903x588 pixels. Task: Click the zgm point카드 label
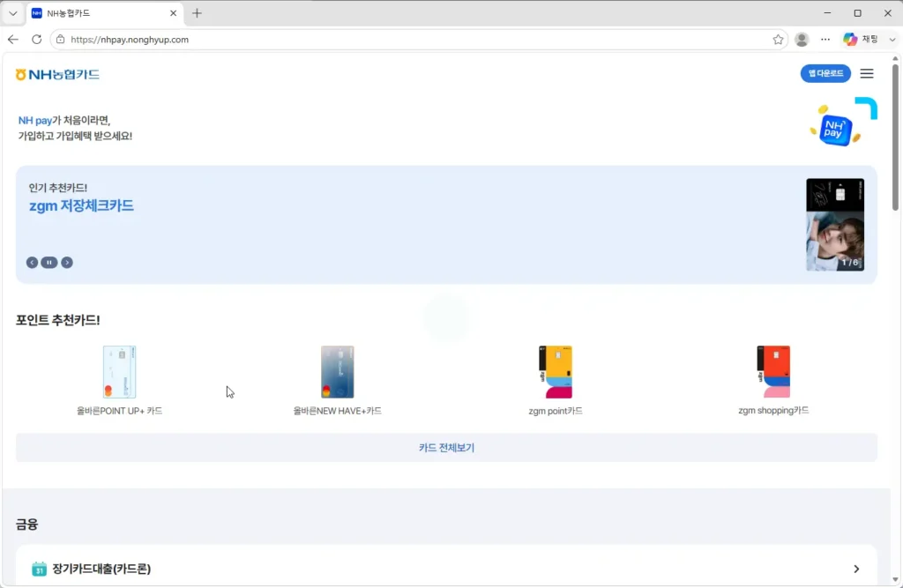[x=556, y=411]
